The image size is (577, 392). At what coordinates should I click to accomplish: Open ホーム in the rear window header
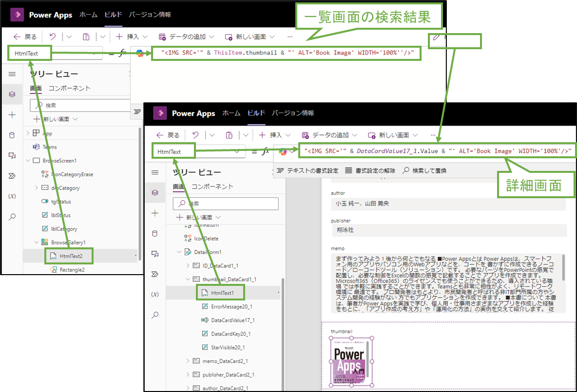(x=88, y=14)
